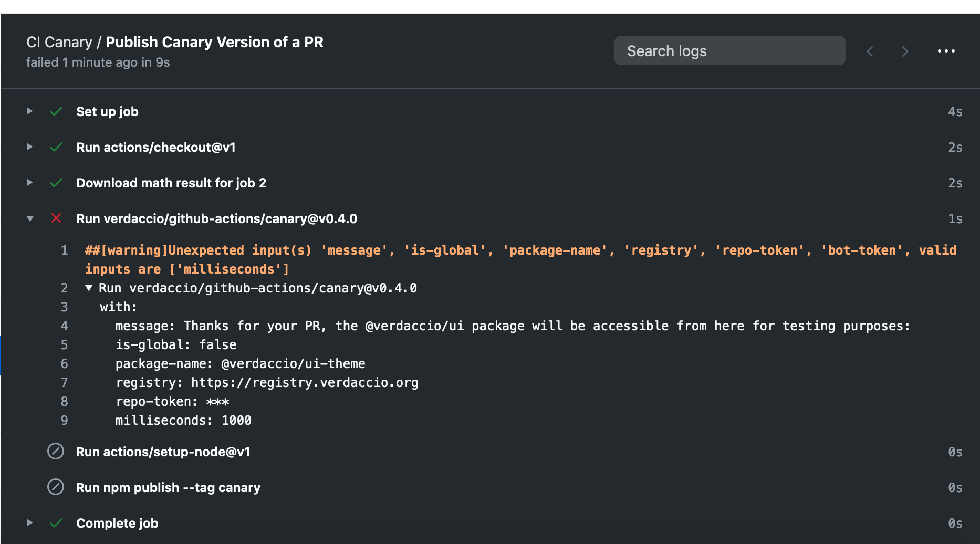The image size is (980, 544).
Task: Click the CI Canary workflow title
Action: 59,42
